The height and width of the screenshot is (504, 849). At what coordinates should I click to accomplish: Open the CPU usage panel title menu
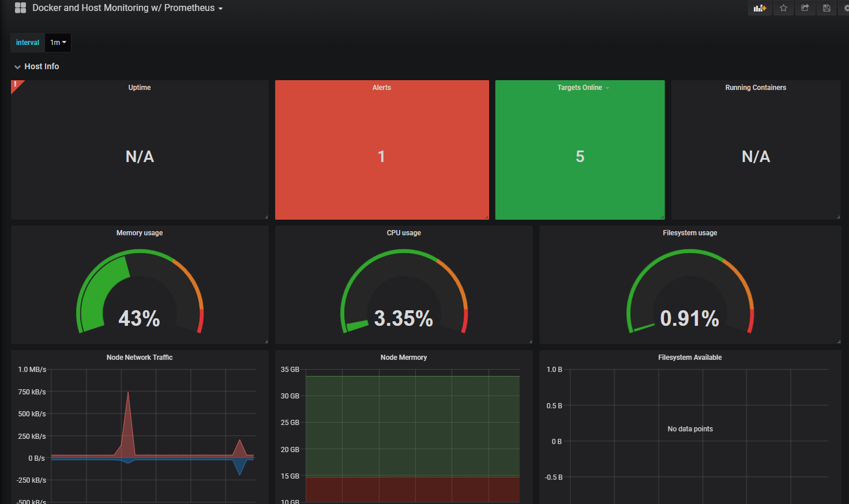pyautogui.click(x=404, y=233)
